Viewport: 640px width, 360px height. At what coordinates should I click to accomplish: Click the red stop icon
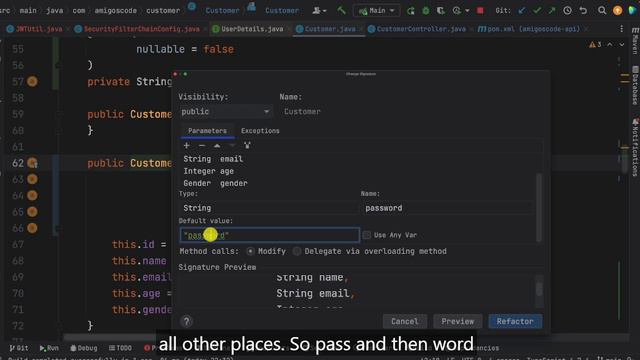[x=480, y=11]
